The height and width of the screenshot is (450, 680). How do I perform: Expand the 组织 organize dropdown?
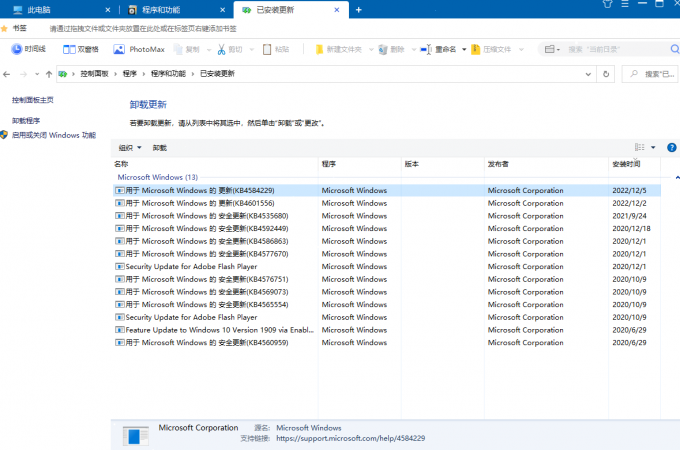[x=129, y=147]
